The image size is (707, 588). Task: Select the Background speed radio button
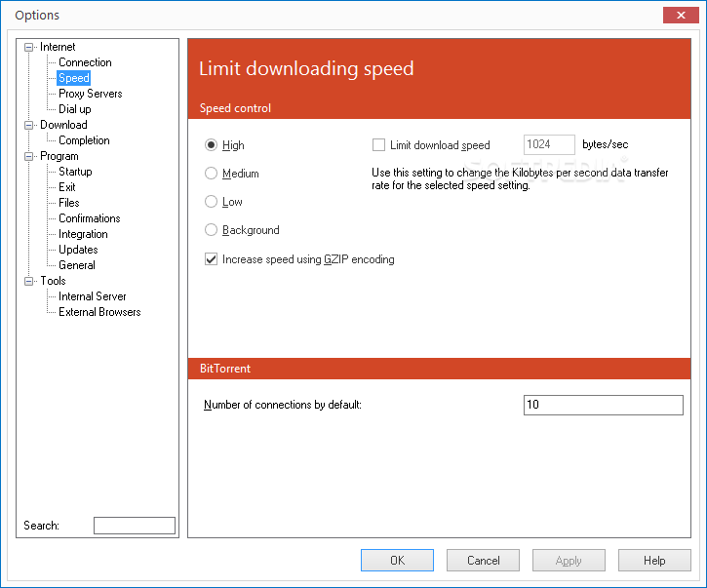pos(211,230)
